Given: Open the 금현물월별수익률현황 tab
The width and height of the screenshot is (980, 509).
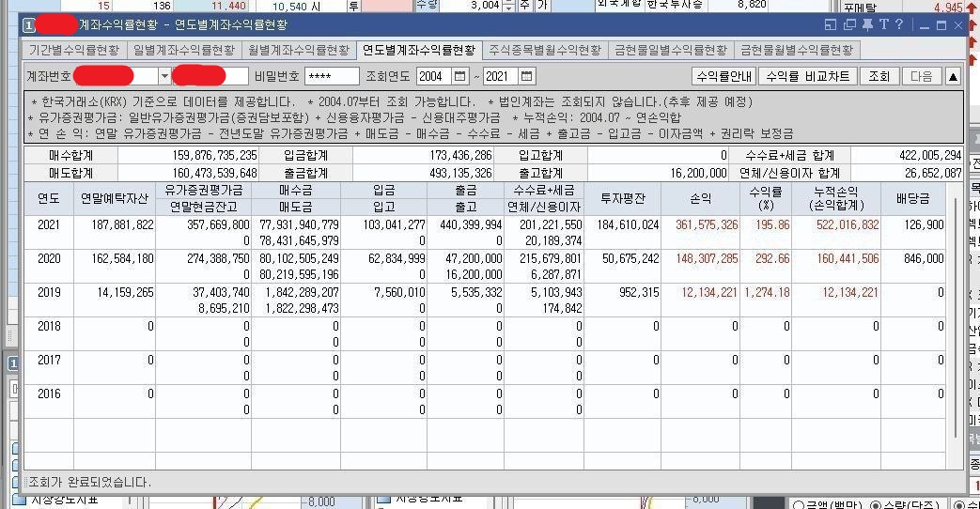Looking at the screenshot, I should tap(797, 50).
